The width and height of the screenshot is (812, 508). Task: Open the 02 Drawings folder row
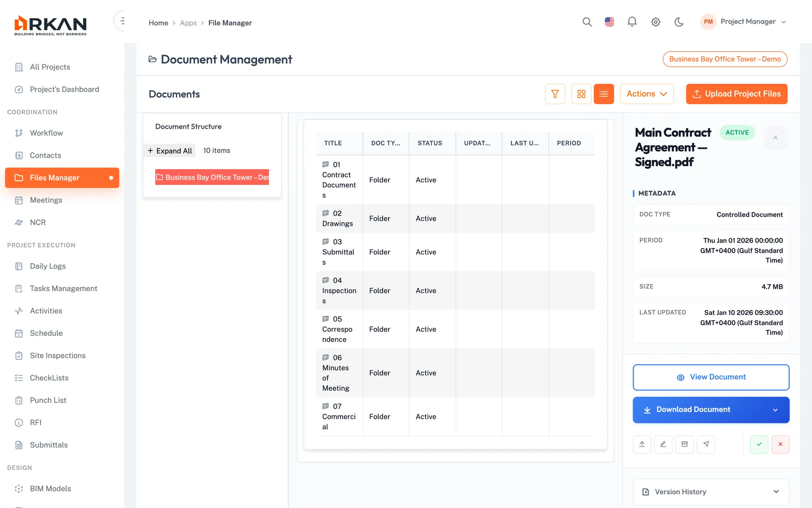(x=455, y=218)
